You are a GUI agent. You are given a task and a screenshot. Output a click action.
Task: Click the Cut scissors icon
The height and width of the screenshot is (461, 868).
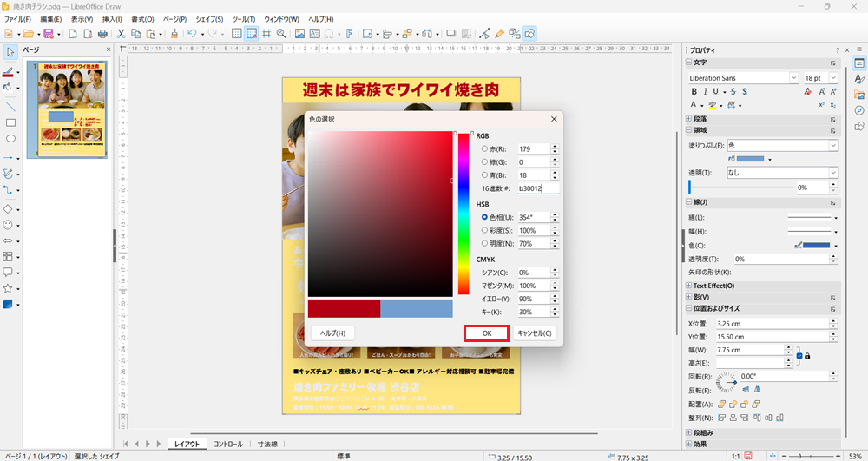click(121, 34)
